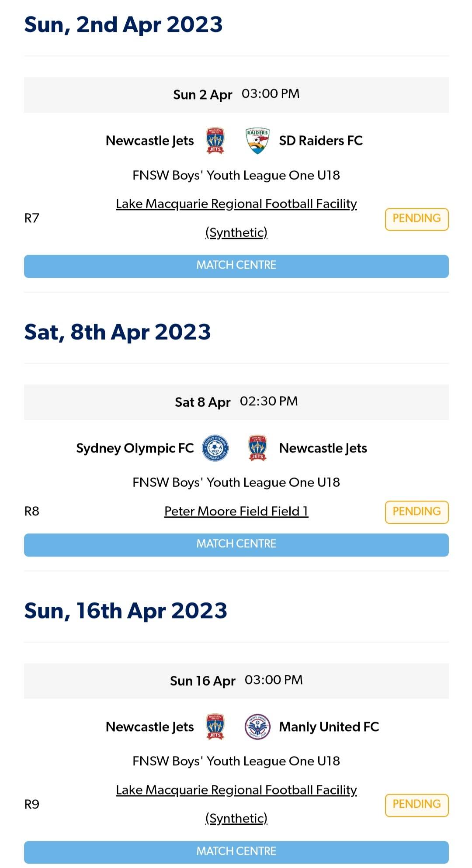Tap the SD Raiders FC crest
Screen dimensions: 472x868
[x=257, y=141]
